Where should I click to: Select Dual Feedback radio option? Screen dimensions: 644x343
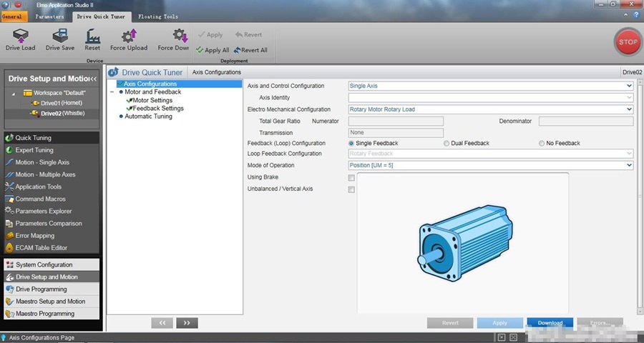[447, 144]
